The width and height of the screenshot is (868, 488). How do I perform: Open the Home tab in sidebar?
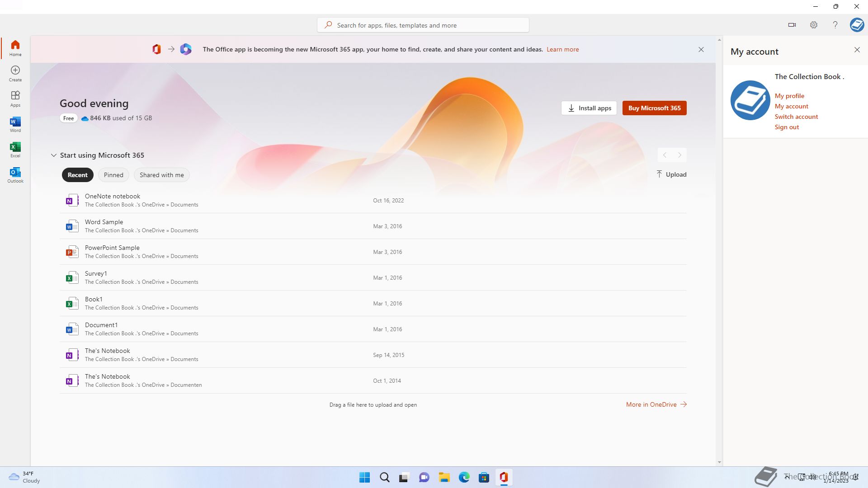(15, 48)
